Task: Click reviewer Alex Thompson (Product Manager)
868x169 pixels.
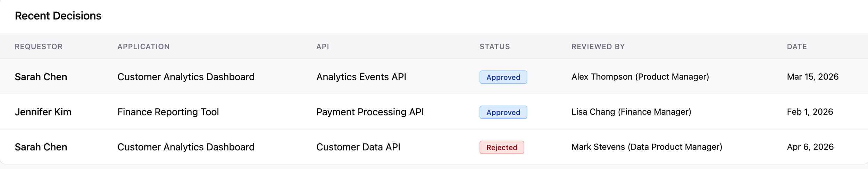Action: click(640, 77)
